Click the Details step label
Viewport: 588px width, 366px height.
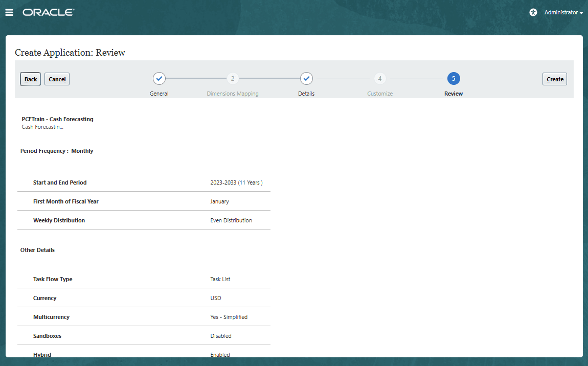tap(306, 94)
